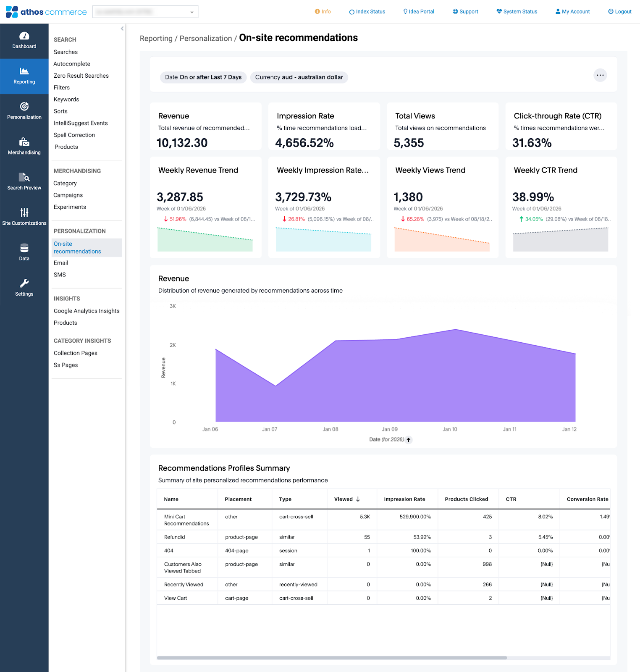The image size is (640, 672).
Task: Click the Date Last 7 Days filter chip
Action: (203, 77)
